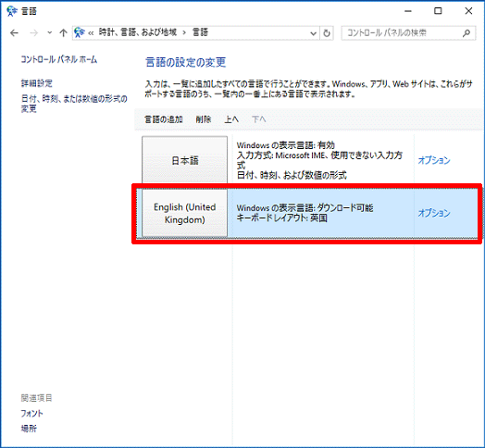Click the double chevron in address bar
Viewport: 485px width, 448px height.
coord(91,32)
